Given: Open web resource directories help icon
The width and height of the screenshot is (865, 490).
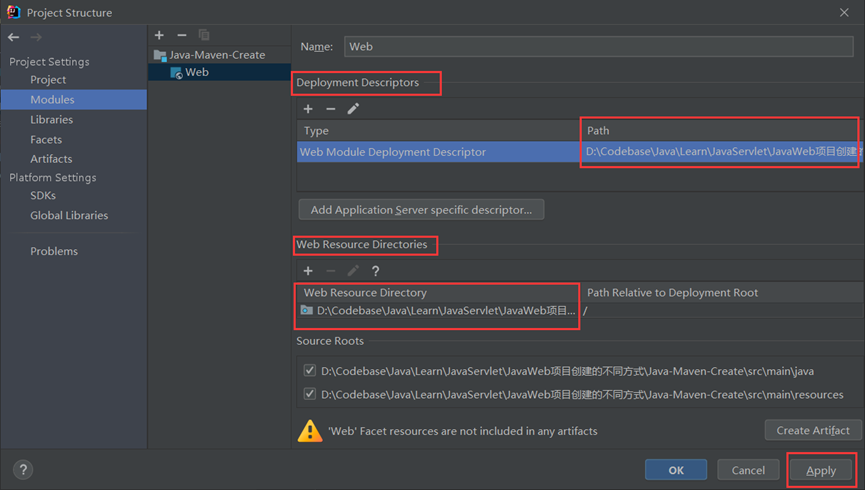Looking at the screenshot, I should pyautogui.click(x=376, y=270).
